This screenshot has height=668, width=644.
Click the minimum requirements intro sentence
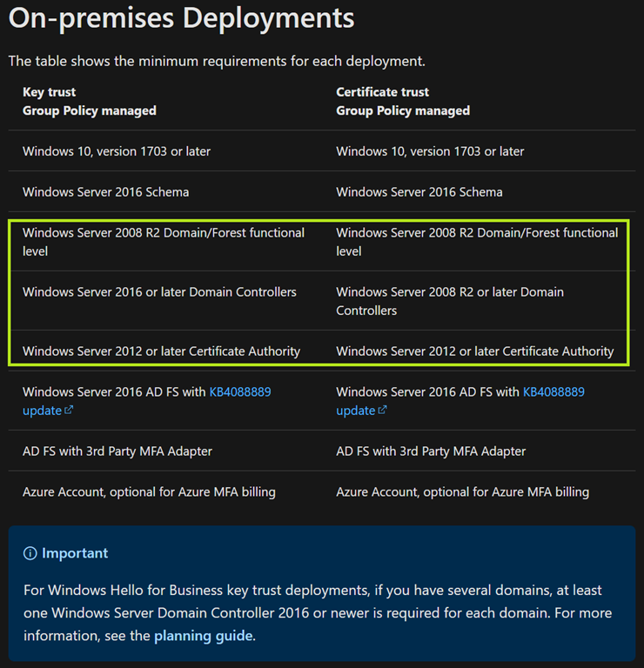click(217, 62)
